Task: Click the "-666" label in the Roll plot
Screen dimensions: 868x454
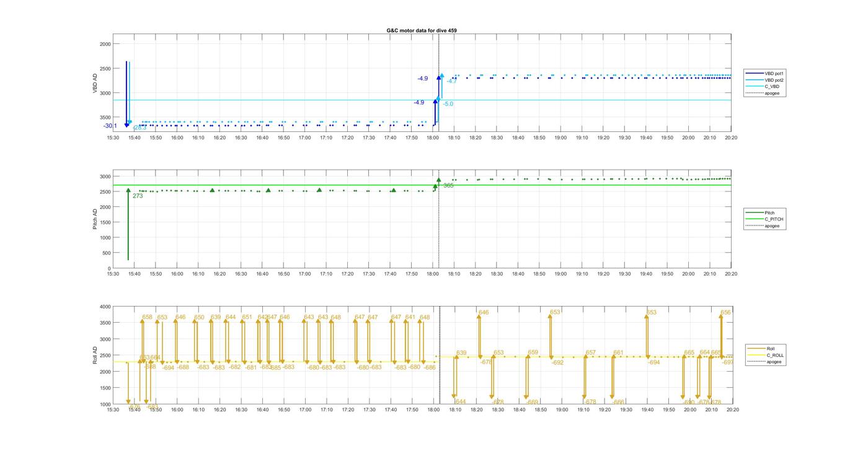Action: pyautogui.click(x=618, y=402)
